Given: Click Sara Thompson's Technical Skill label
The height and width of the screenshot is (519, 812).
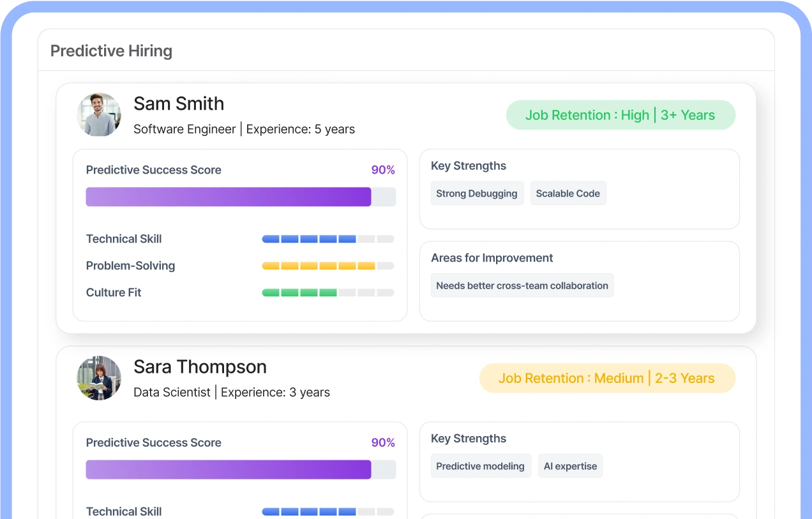Looking at the screenshot, I should [x=124, y=511].
